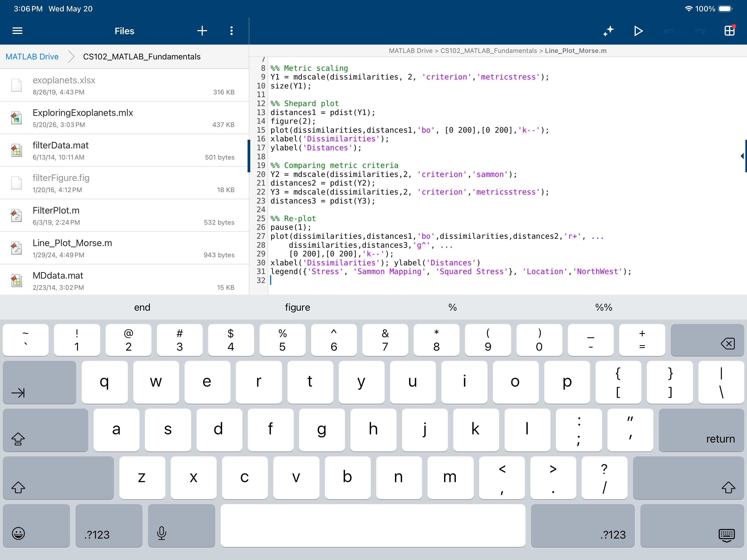Image resolution: width=747 pixels, height=560 pixels.
Task: Expand the right side panel arrow
Action: [x=742, y=156]
